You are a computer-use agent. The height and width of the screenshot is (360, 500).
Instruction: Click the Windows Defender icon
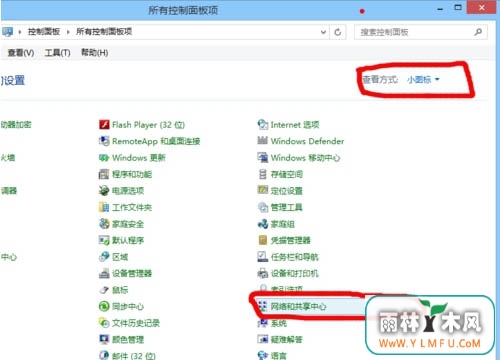point(263,141)
